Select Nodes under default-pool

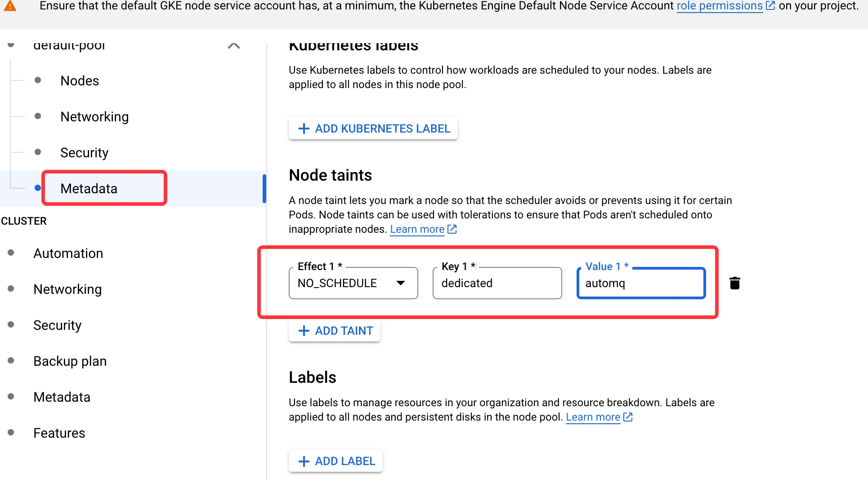[x=80, y=81]
